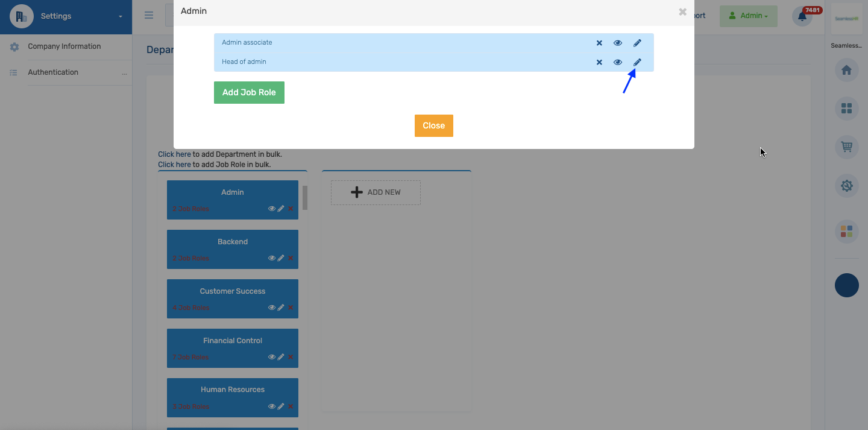Open the shopping cart icon on right sidebar
The height and width of the screenshot is (430, 868).
(x=846, y=147)
